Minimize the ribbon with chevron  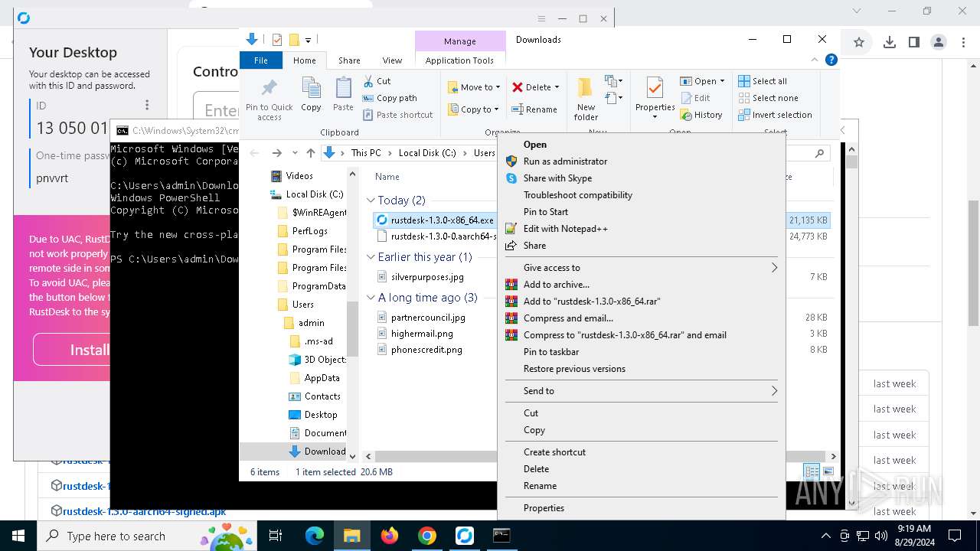tap(815, 60)
